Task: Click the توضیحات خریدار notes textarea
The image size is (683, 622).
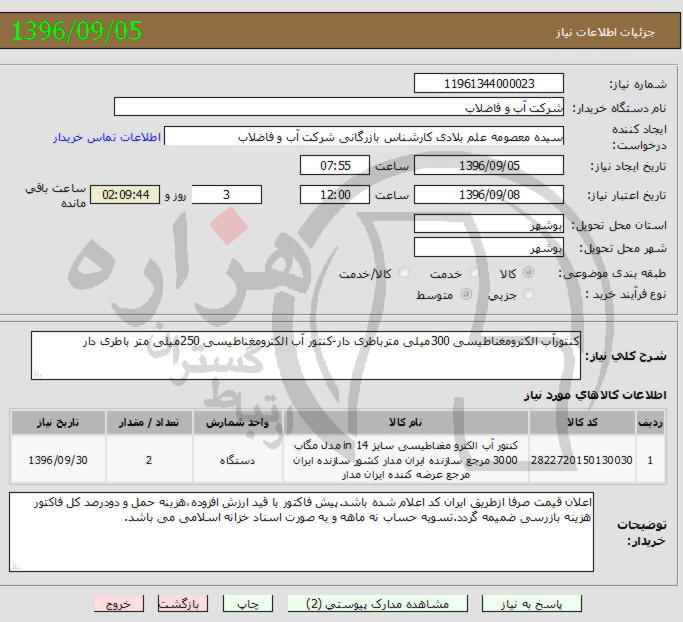Action: (301, 532)
